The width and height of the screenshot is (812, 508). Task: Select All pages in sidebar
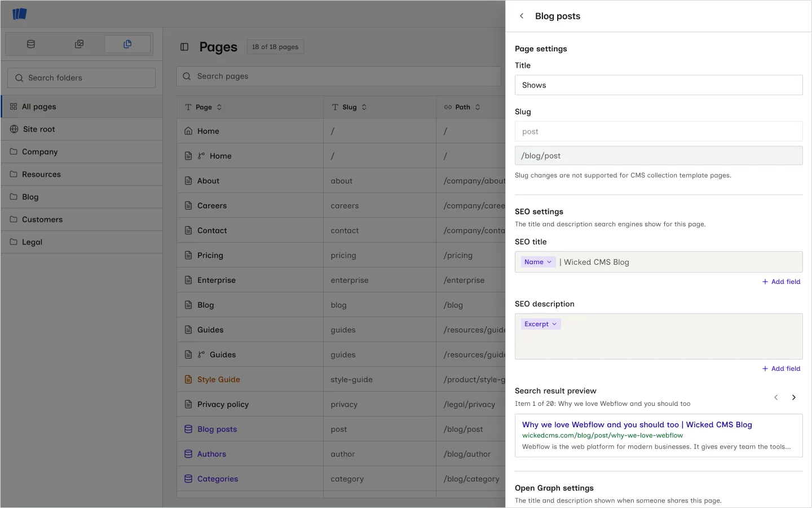(x=82, y=107)
